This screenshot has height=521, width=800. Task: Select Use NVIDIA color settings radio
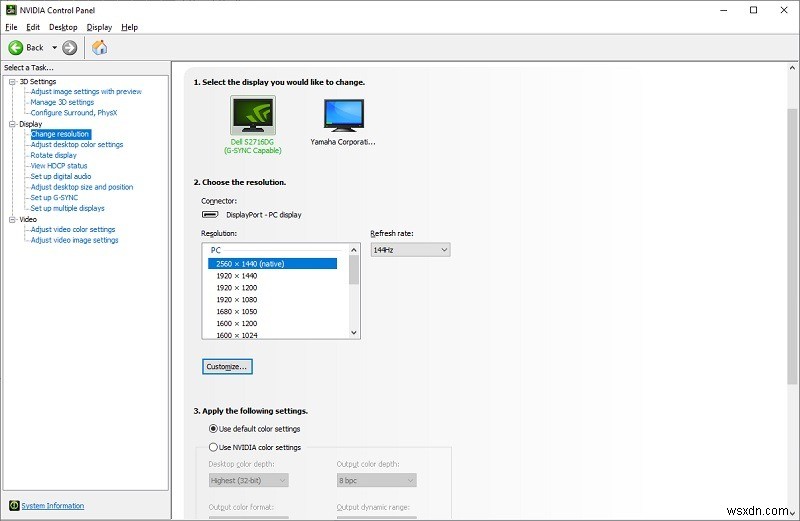[213, 447]
